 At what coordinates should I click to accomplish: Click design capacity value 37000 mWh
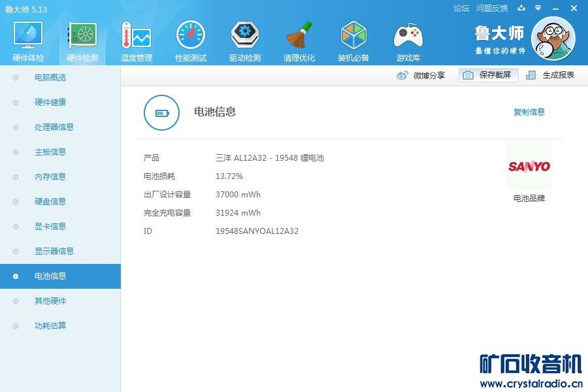[238, 194]
